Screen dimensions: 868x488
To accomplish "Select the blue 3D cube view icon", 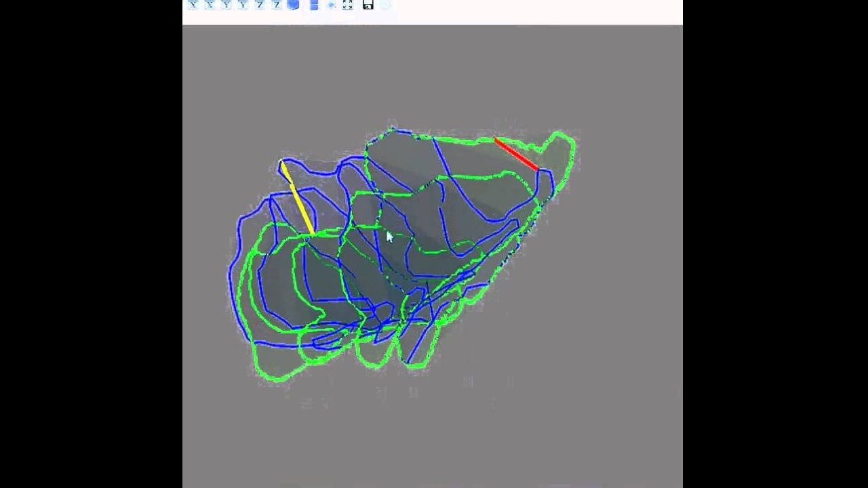I will pyautogui.click(x=293, y=5).
